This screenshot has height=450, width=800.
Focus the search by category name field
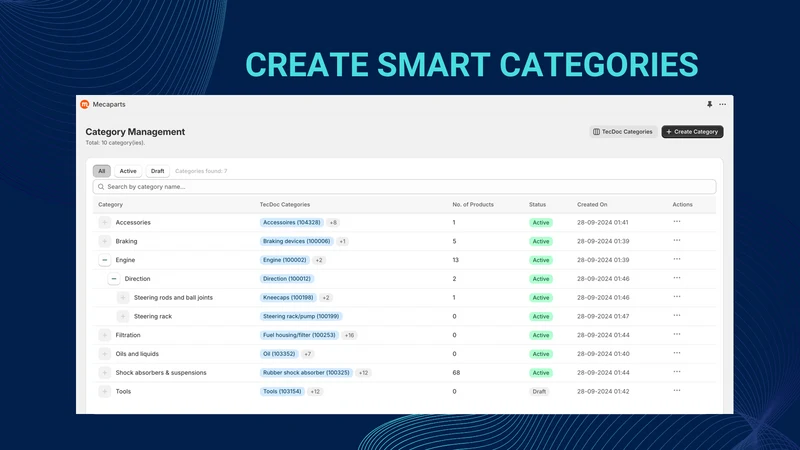coord(404,187)
